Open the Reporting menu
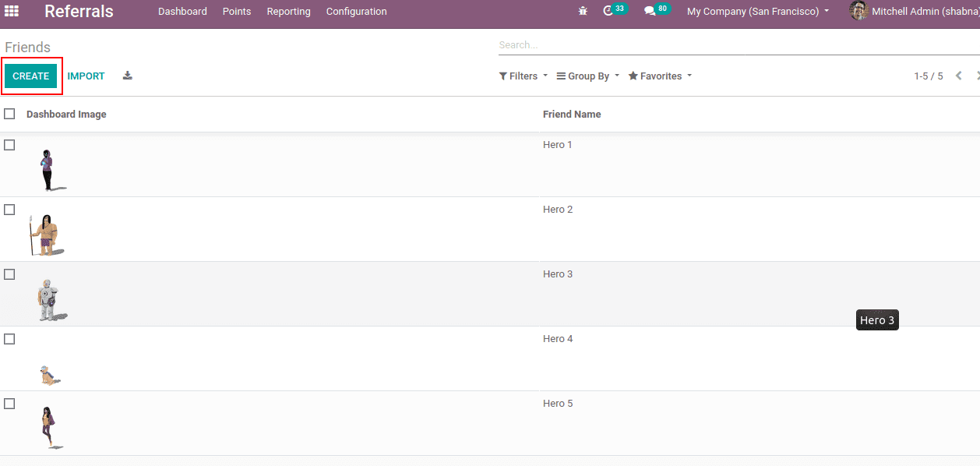Image resolution: width=980 pixels, height=466 pixels. [288, 12]
